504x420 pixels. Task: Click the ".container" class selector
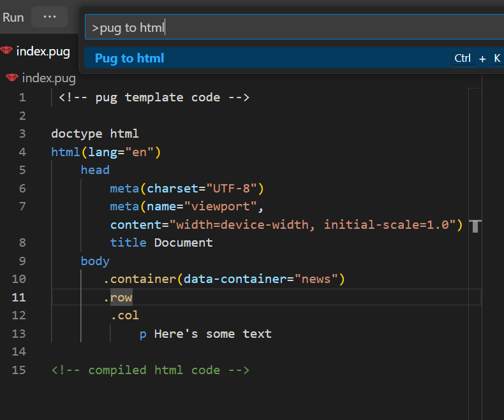point(140,279)
